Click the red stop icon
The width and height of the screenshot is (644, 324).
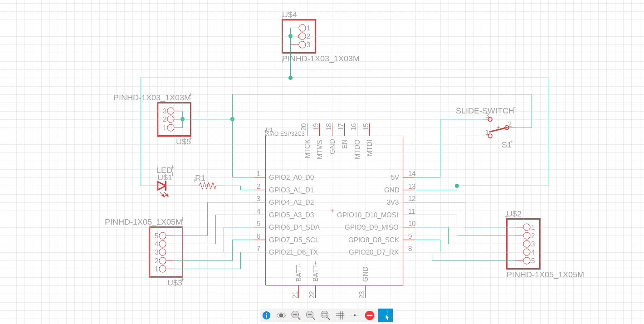point(370,315)
